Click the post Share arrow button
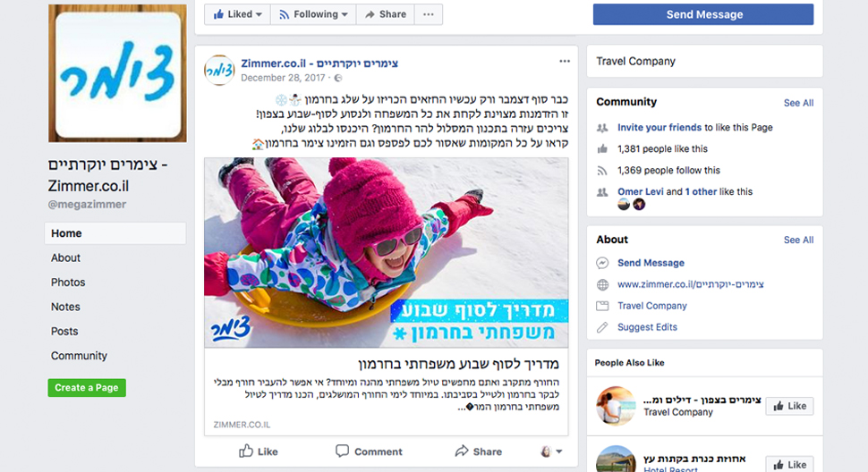The image size is (868, 472). (x=478, y=451)
